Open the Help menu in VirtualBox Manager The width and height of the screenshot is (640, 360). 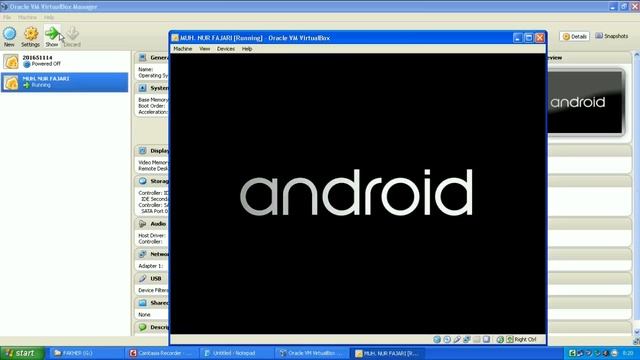49,18
